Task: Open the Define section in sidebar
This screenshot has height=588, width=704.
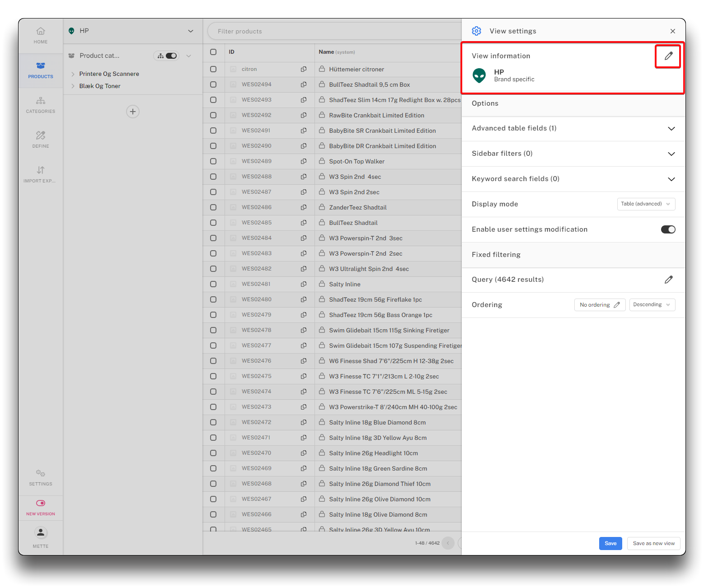Action: [41, 139]
